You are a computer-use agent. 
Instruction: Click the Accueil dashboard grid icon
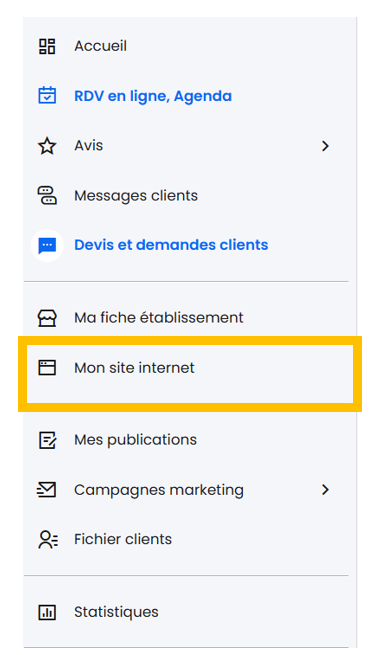point(47,46)
